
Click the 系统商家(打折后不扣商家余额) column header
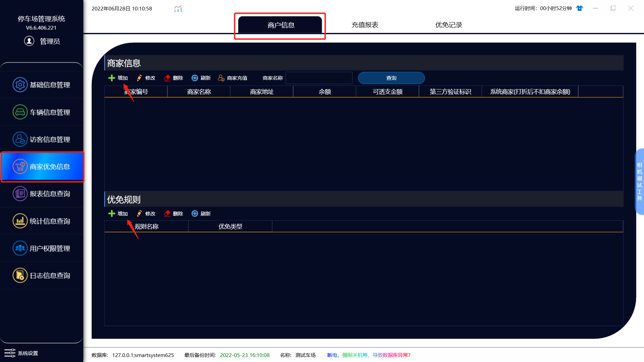pos(530,92)
